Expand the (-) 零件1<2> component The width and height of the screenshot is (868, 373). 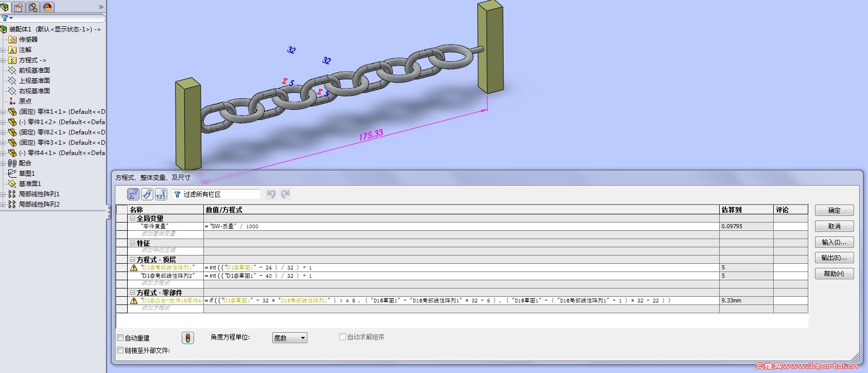click(3, 122)
